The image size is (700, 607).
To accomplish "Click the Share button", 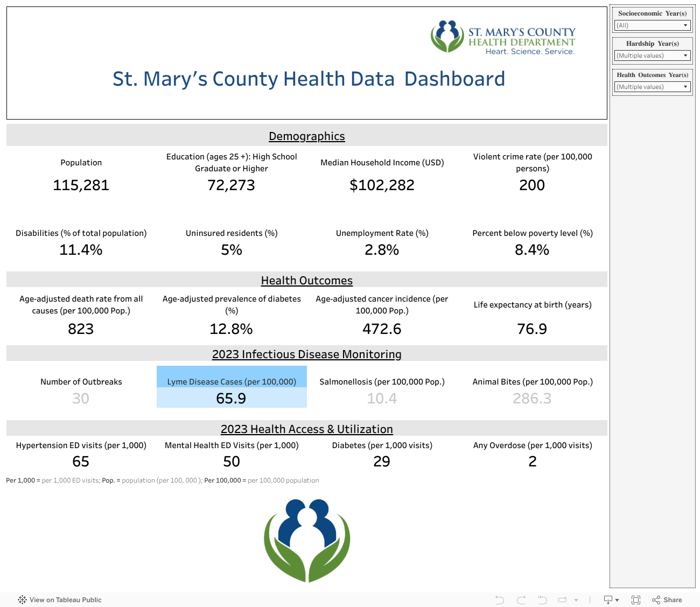I will (x=667, y=600).
